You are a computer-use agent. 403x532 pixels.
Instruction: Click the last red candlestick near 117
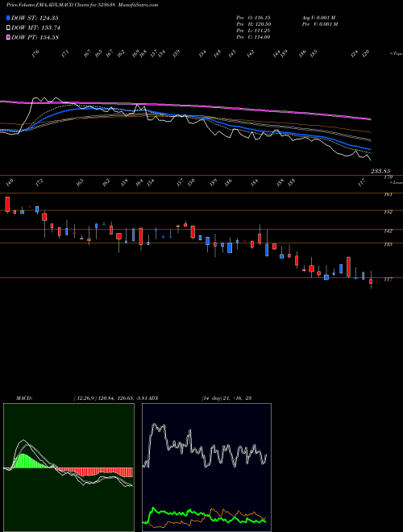click(371, 281)
